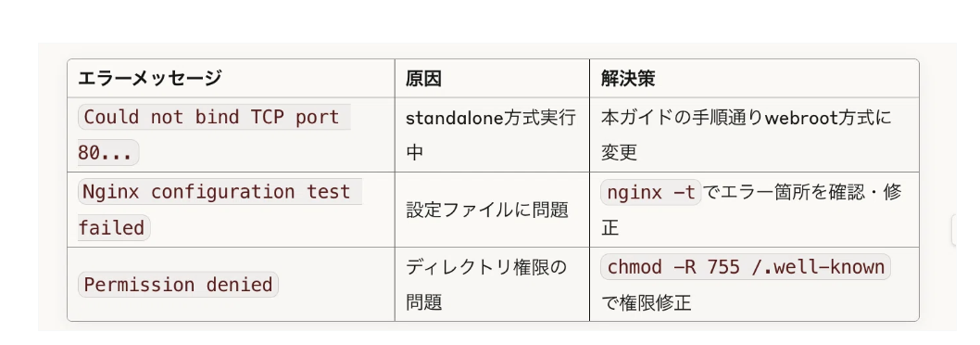Select the 'nginx -t' inline code
The width and height of the screenshot is (980, 345).
tap(651, 193)
